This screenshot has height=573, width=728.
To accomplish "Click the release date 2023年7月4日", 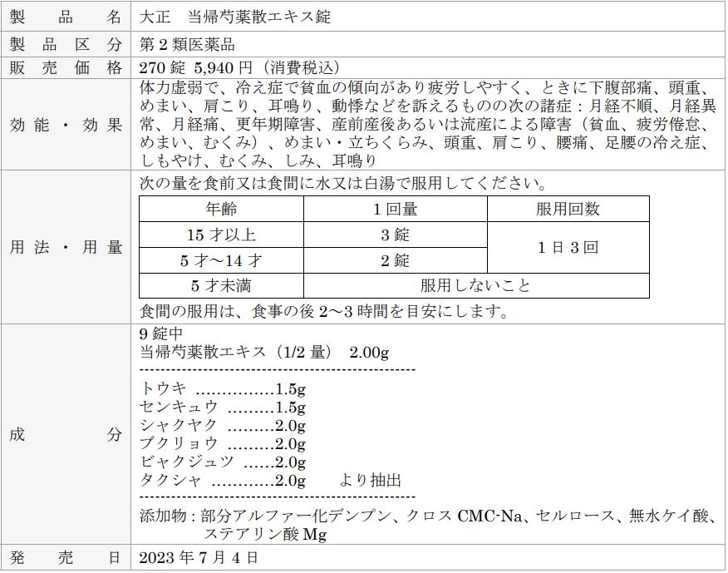I will pyautogui.click(x=198, y=557).
